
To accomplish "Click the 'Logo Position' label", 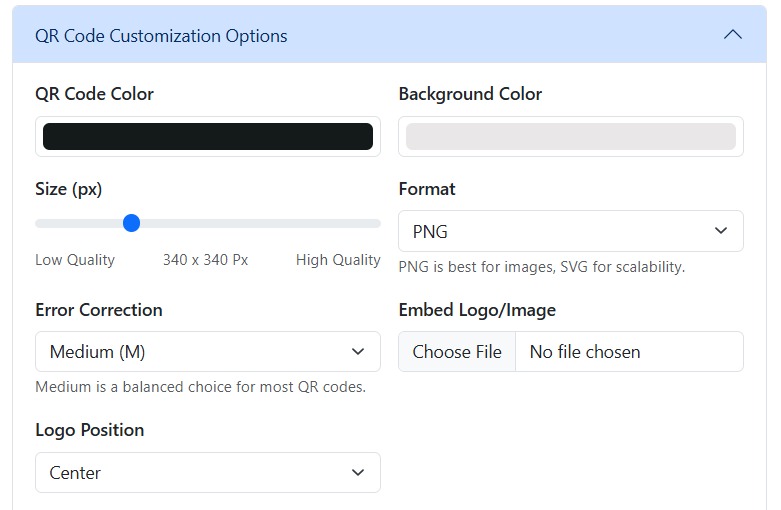I will 90,430.
